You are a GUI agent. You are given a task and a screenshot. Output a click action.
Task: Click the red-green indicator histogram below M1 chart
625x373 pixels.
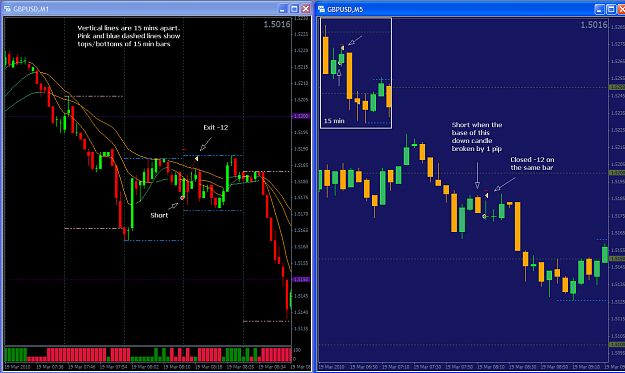coord(148,354)
